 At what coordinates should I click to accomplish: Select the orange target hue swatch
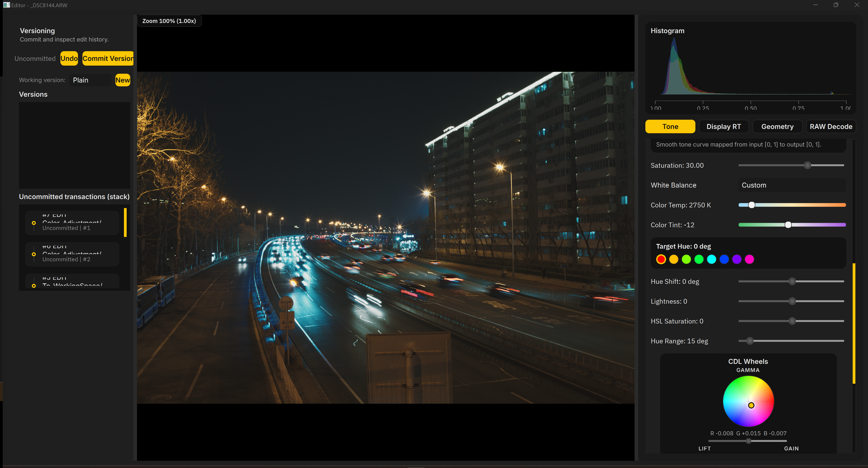[x=674, y=259]
